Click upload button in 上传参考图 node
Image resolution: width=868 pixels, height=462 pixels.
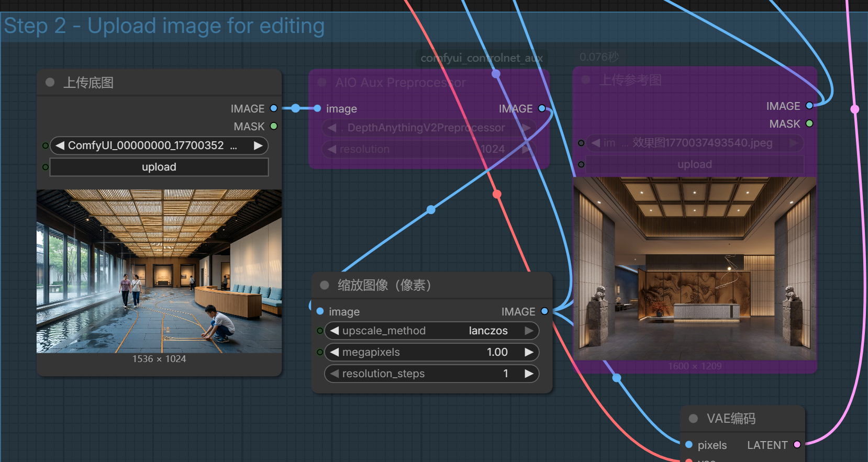tap(695, 164)
